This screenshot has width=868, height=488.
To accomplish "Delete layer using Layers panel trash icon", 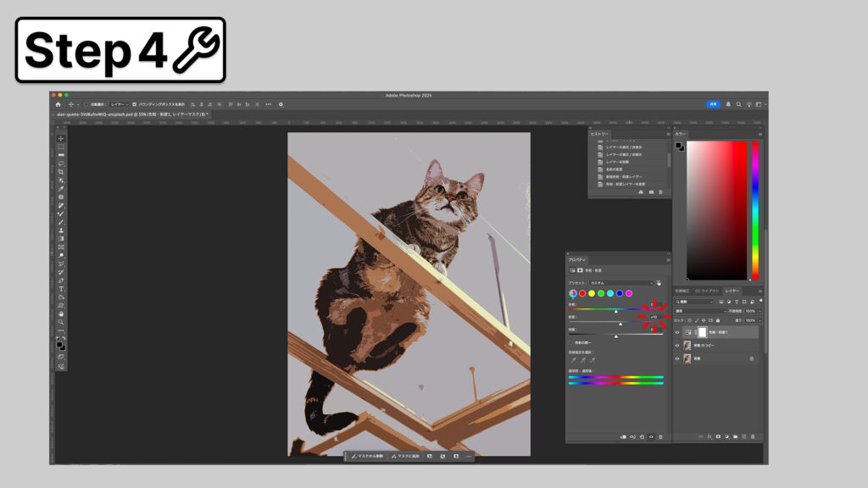I will click(753, 437).
